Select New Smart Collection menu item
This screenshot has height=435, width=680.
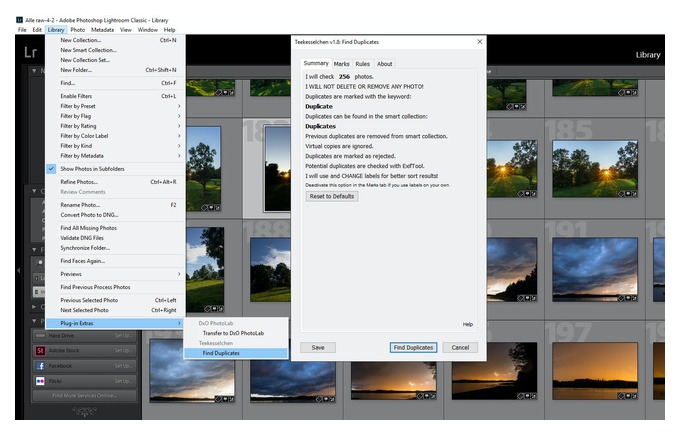[115, 50]
